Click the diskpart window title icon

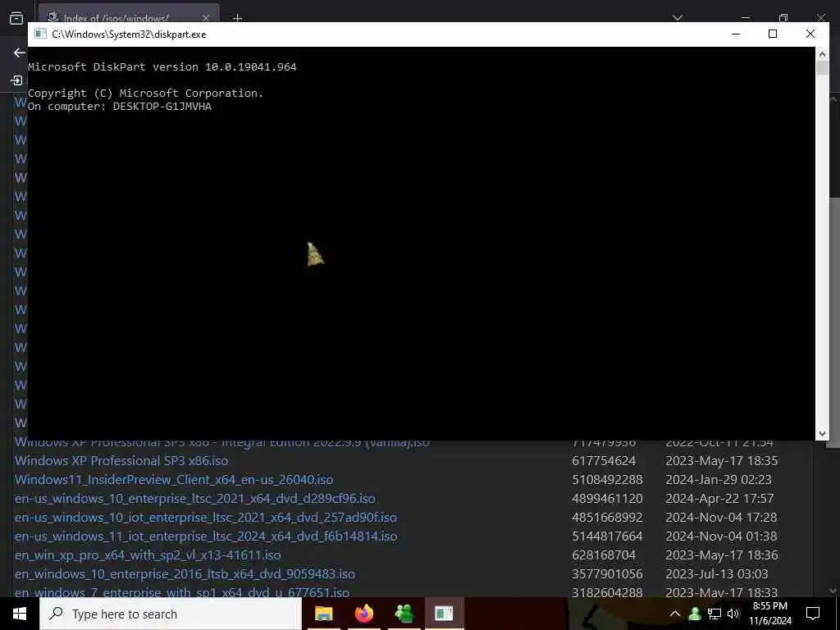(40, 34)
